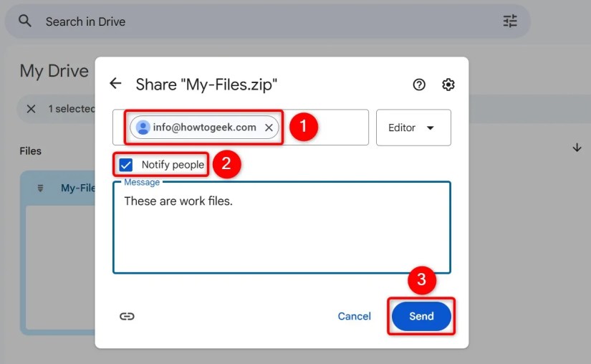
Task: Click the My-Files zip file type icon
Action: click(40, 188)
